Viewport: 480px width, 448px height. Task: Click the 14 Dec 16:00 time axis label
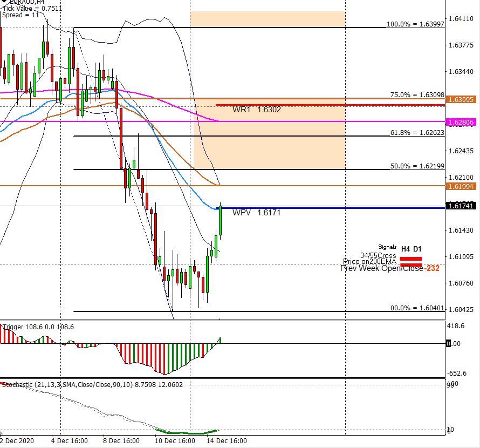227,441
